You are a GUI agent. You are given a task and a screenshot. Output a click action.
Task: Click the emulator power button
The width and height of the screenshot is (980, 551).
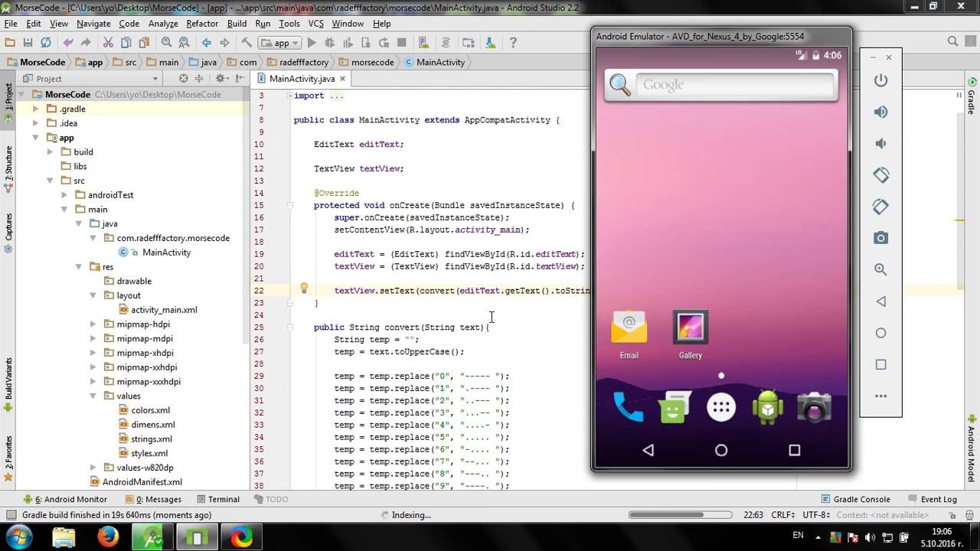(880, 80)
